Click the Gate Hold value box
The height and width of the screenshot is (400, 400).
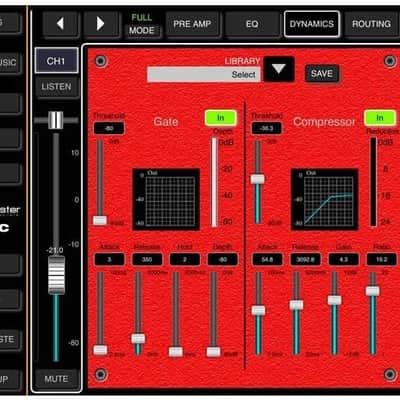[185, 259]
